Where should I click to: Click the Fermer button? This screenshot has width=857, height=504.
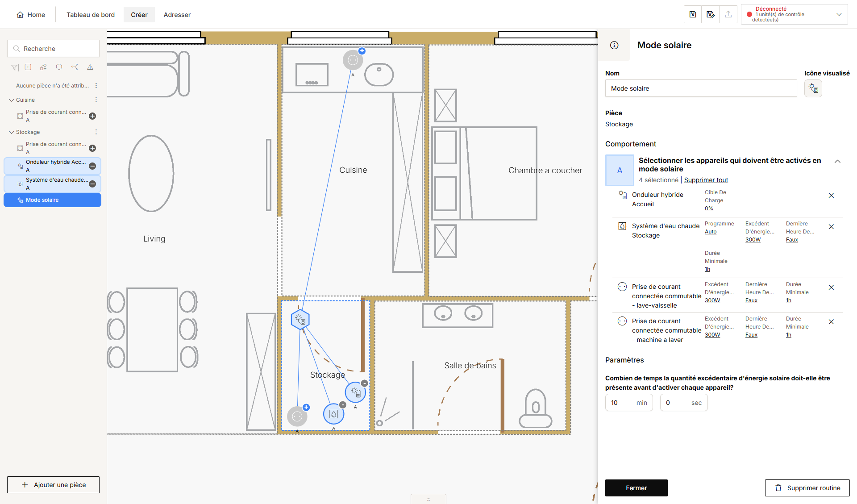coord(637,488)
